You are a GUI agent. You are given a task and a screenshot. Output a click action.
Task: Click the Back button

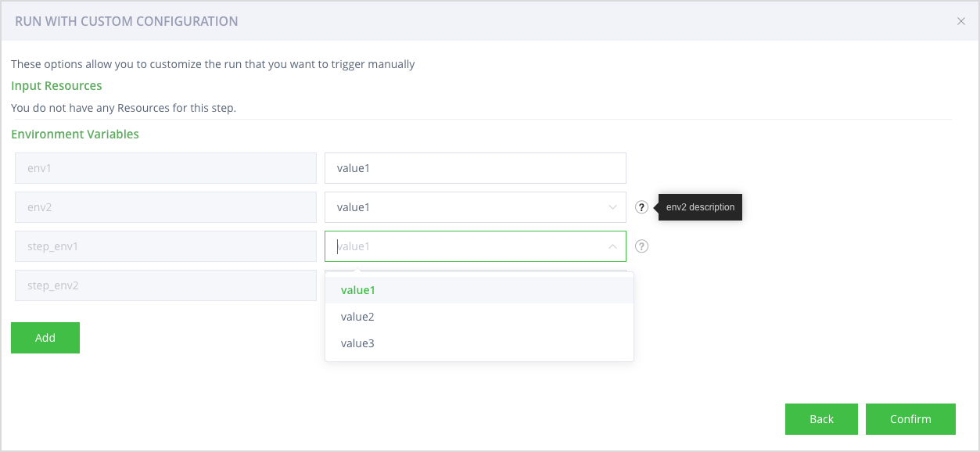point(821,419)
